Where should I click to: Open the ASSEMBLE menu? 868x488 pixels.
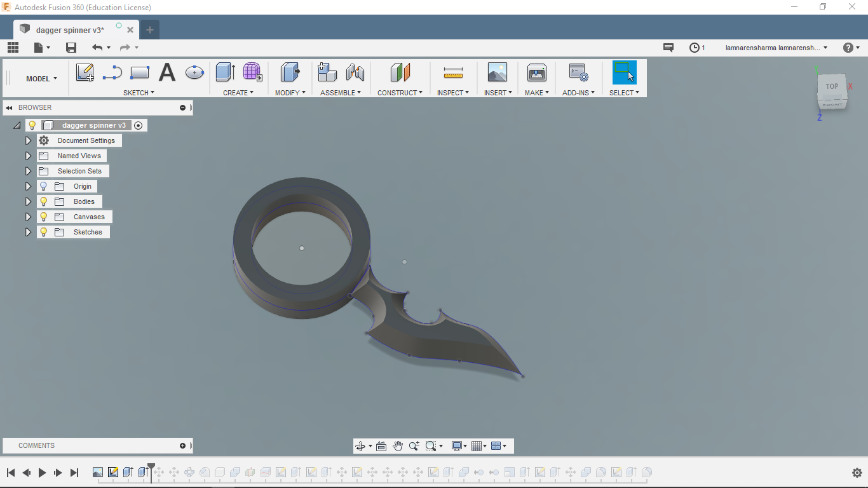point(341,93)
